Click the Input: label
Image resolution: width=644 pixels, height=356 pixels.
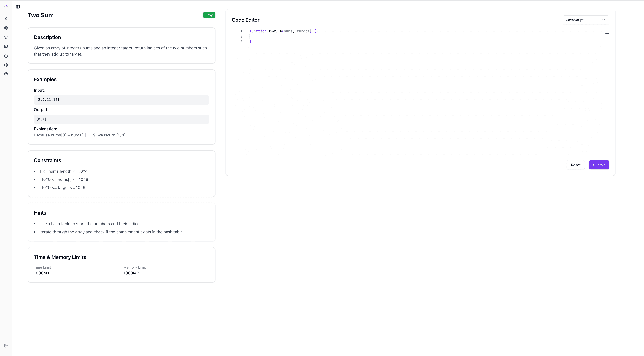39,90
